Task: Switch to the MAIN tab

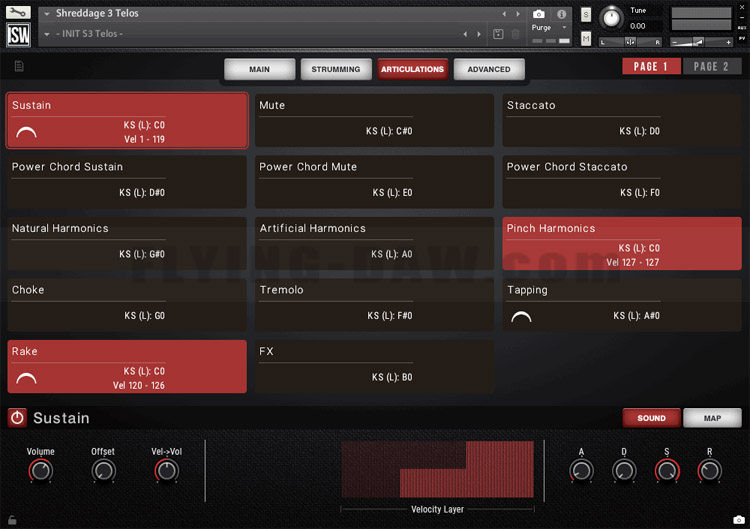Action: click(x=259, y=69)
